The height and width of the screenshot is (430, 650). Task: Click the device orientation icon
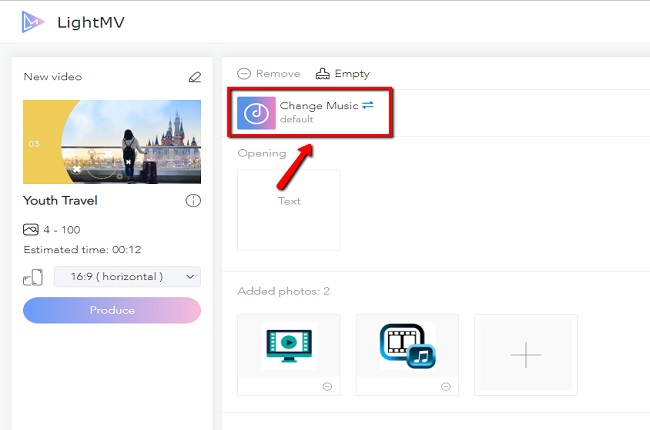coord(33,277)
